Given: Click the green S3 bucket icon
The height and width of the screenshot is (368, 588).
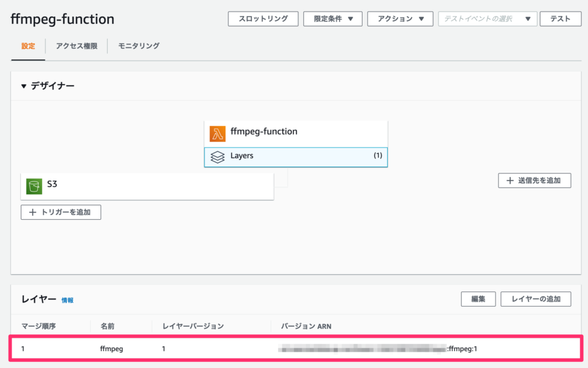Looking at the screenshot, I should tap(34, 184).
